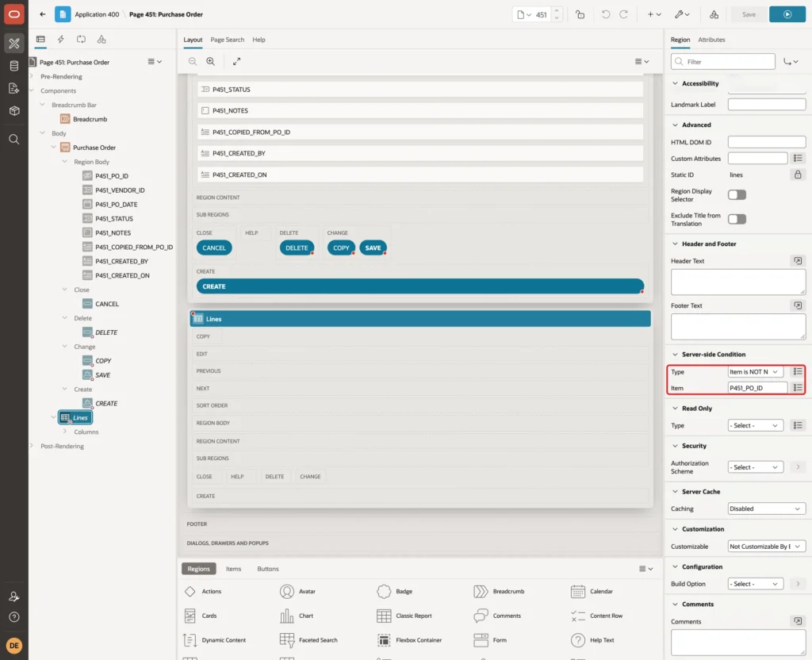Open Gallery cube icon in sidebar
Image resolution: width=812 pixels, height=660 pixels.
pyautogui.click(x=14, y=110)
